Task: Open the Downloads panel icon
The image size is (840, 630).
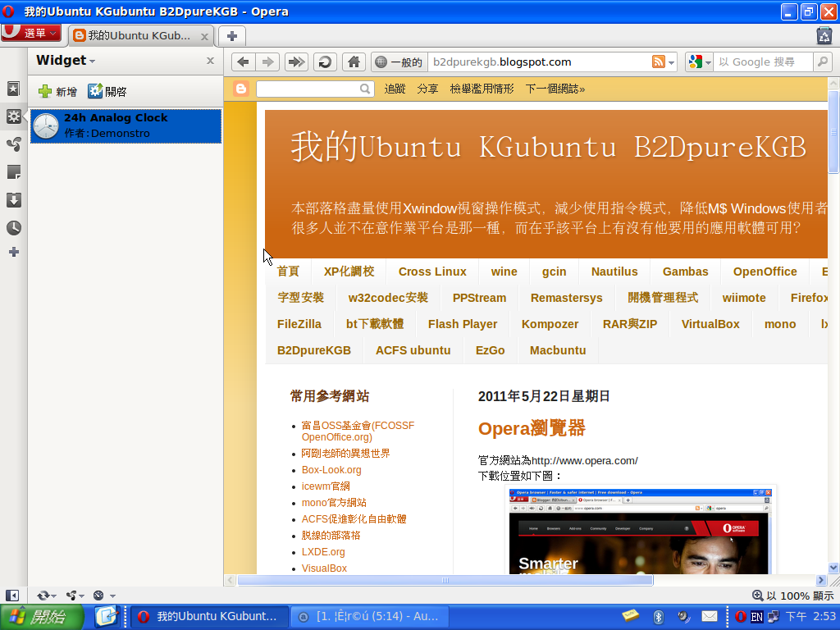Action: pos(13,200)
